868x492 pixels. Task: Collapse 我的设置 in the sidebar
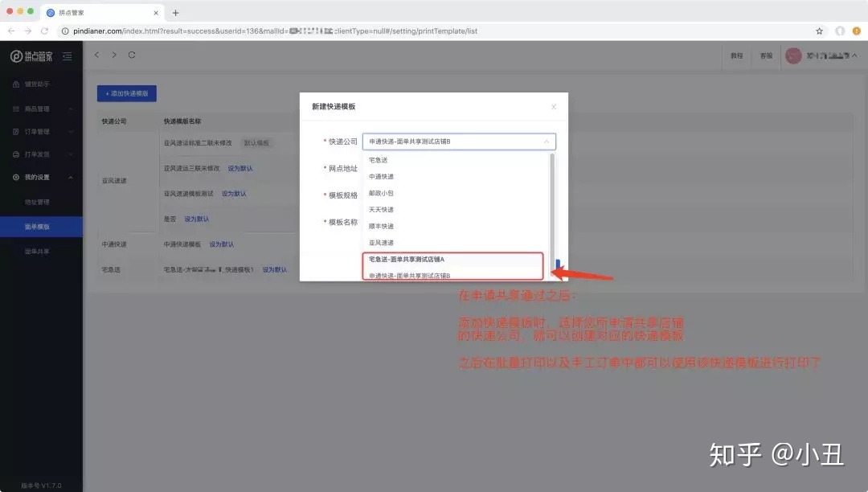click(42, 177)
